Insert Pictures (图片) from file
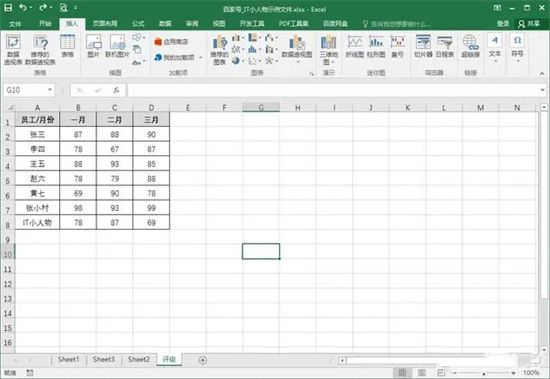This screenshot has height=379, width=550. point(94,46)
